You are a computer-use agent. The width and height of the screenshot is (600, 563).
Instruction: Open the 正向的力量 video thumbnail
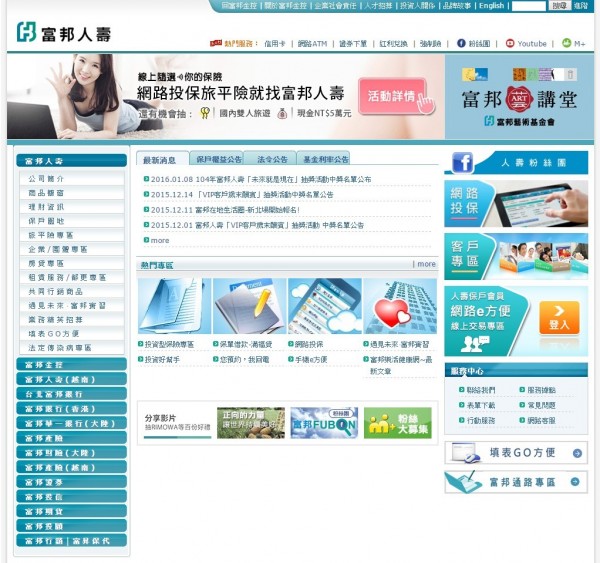coord(251,423)
